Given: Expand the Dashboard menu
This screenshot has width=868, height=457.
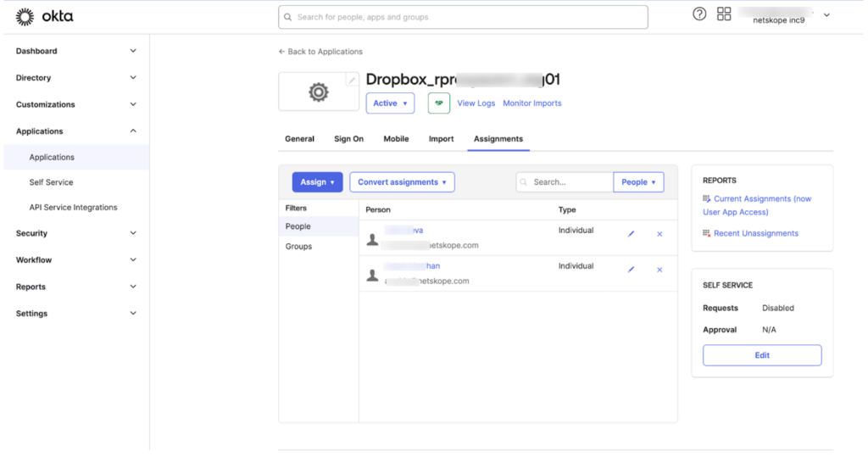Looking at the screenshot, I should pos(133,51).
